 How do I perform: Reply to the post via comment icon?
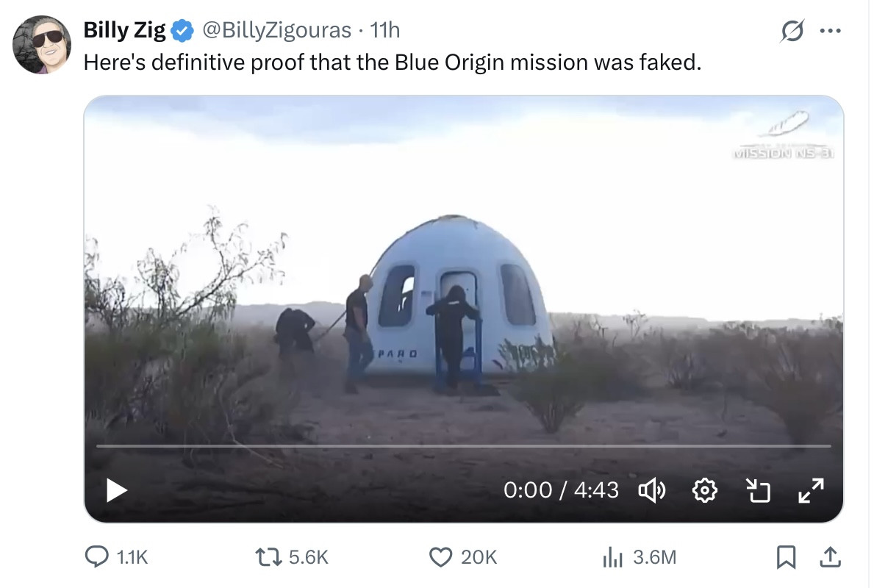tap(96, 556)
